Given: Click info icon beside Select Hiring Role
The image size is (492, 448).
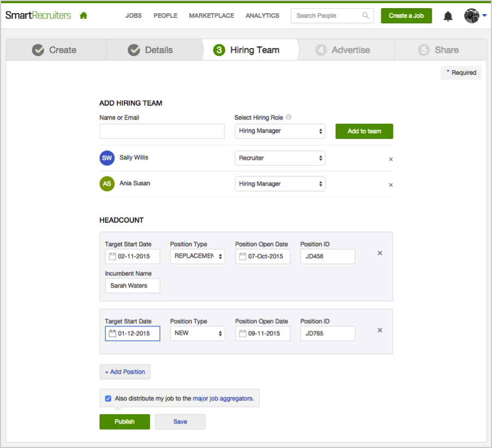Looking at the screenshot, I should (x=289, y=117).
